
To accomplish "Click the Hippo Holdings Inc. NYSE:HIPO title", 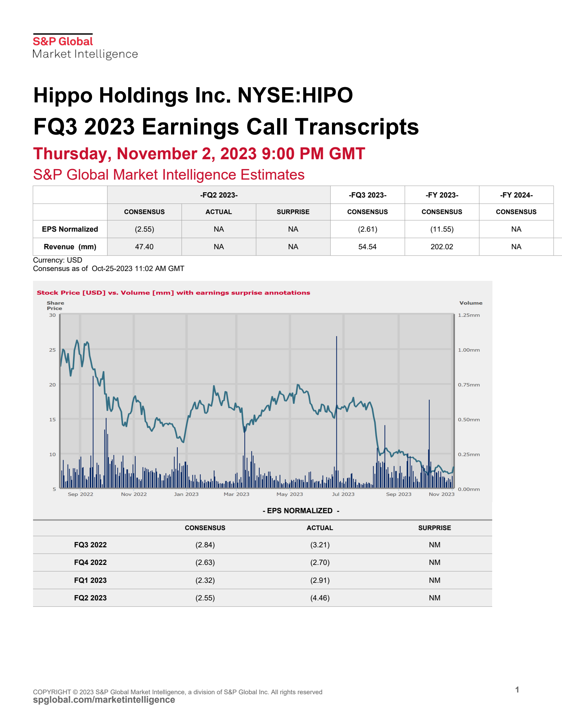I will (x=193, y=95).
